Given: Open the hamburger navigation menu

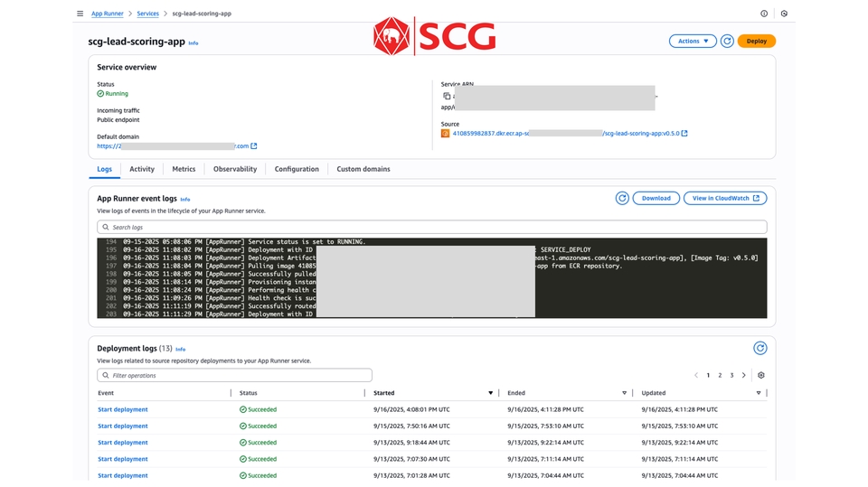Looking at the screenshot, I should (x=80, y=14).
